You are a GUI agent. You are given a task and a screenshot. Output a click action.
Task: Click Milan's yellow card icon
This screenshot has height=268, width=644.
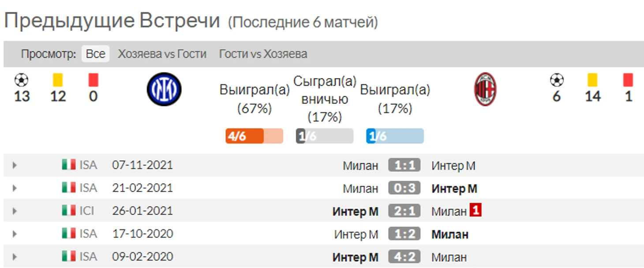tap(592, 80)
